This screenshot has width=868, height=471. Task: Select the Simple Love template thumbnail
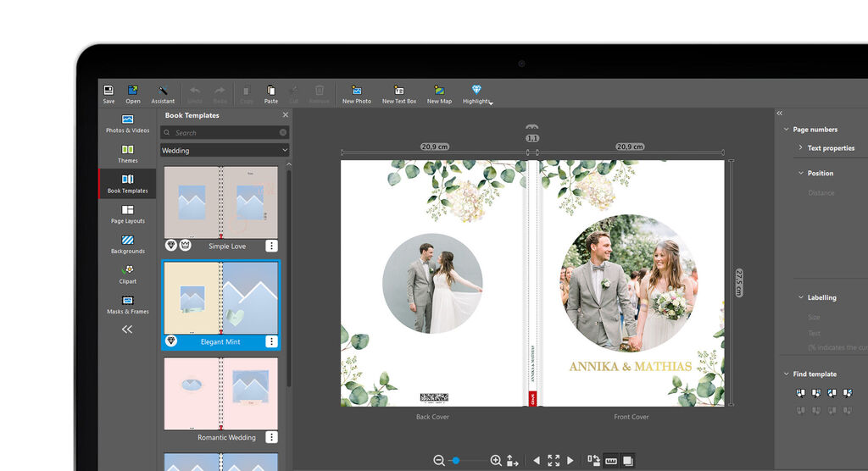[221, 202]
